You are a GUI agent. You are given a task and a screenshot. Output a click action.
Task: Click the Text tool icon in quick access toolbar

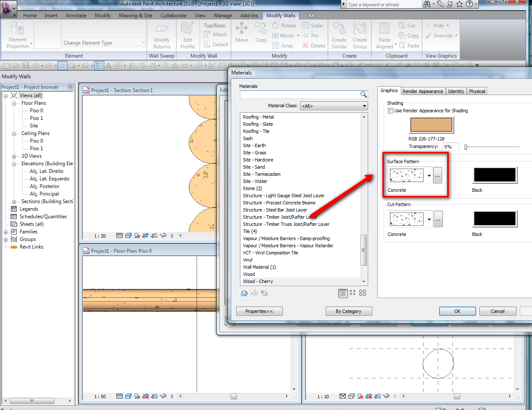pos(108,66)
